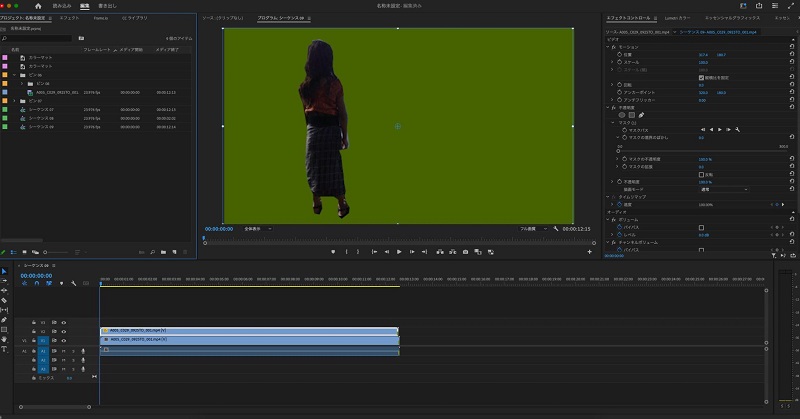Select the Track Select Forward tool
The height and width of the screenshot is (419, 800).
[x=4, y=281]
